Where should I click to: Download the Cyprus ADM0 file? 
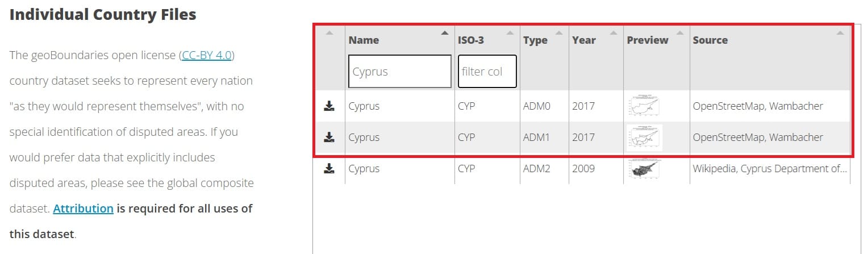(329, 106)
